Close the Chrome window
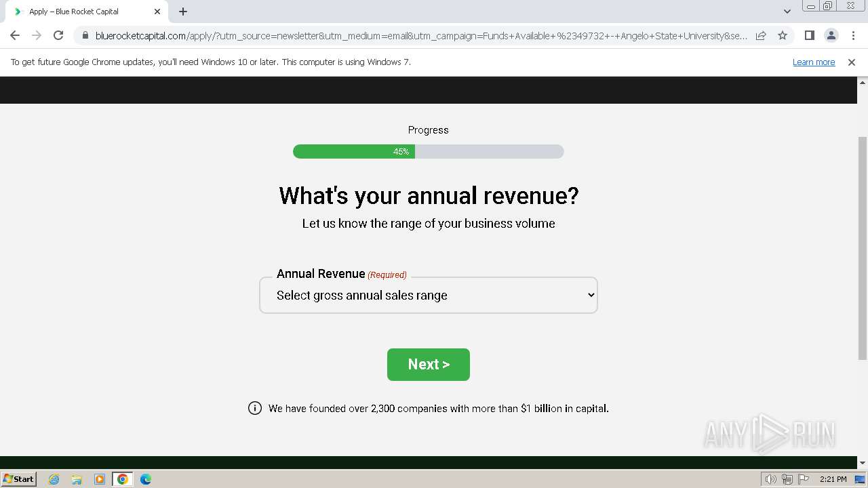868x488 pixels. click(851, 6)
